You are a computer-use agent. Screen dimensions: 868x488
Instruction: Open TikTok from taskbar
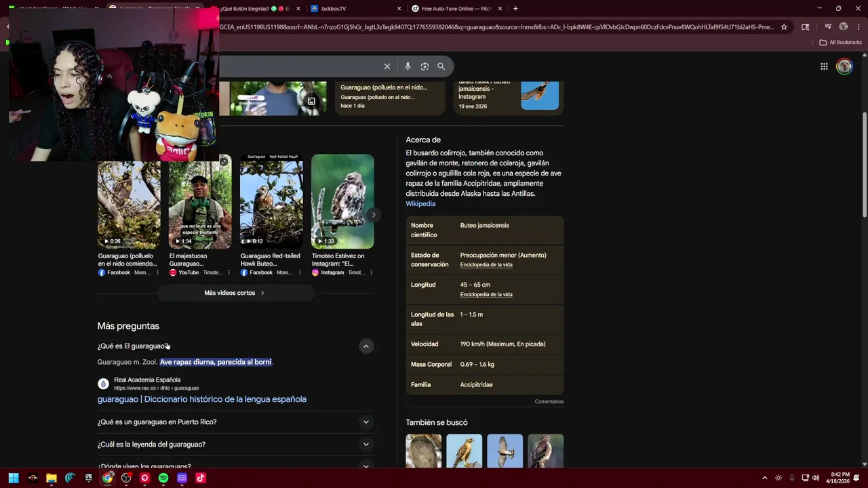[201, 478]
